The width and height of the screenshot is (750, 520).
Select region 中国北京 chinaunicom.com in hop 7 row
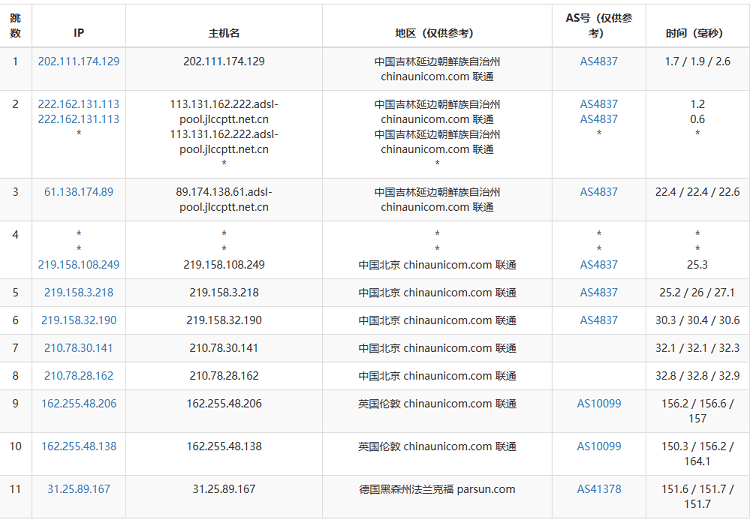tap(437, 348)
